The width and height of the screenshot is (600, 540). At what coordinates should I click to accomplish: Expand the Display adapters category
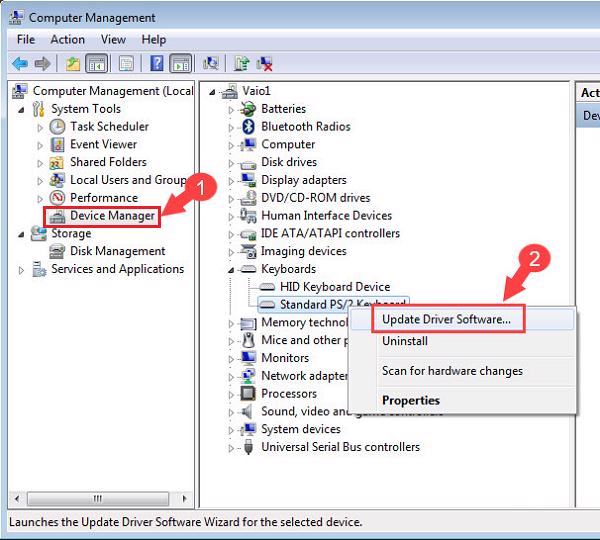[x=231, y=181]
